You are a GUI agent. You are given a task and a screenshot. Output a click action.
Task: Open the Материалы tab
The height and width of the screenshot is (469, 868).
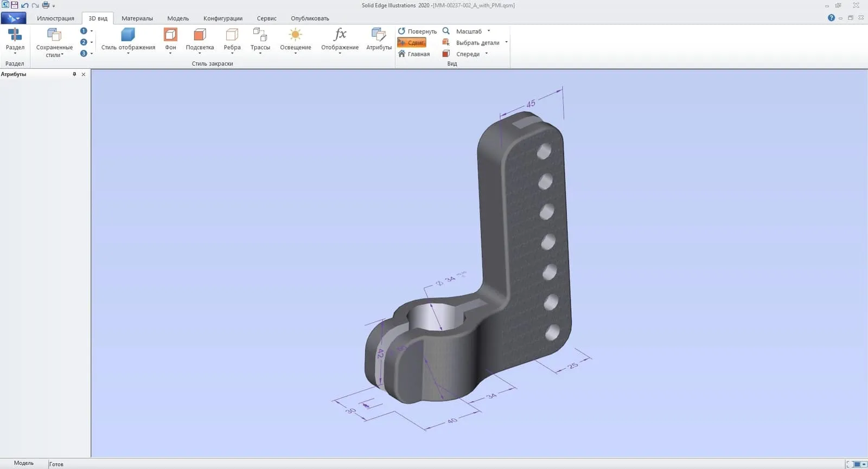pyautogui.click(x=137, y=18)
